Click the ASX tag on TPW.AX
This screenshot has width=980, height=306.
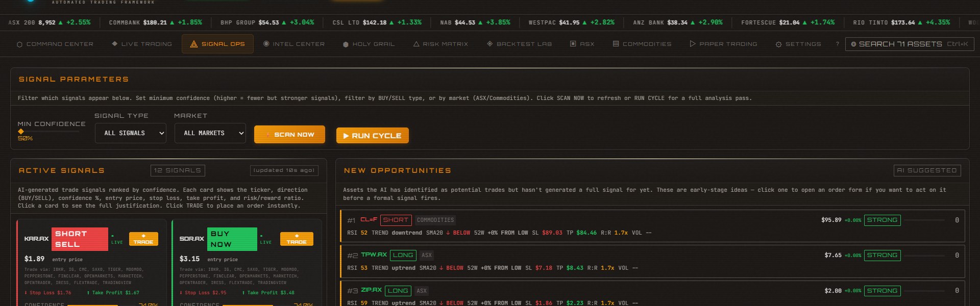click(427, 255)
